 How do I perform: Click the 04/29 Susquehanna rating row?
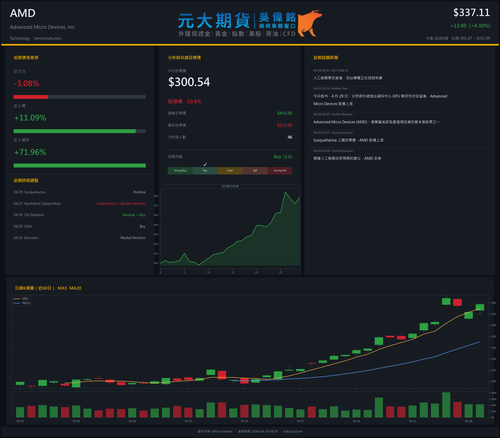[x=80, y=192]
